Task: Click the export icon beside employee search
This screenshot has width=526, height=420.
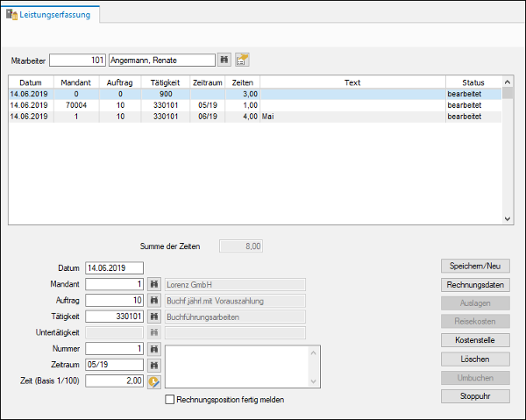Action: pos(242,60)
